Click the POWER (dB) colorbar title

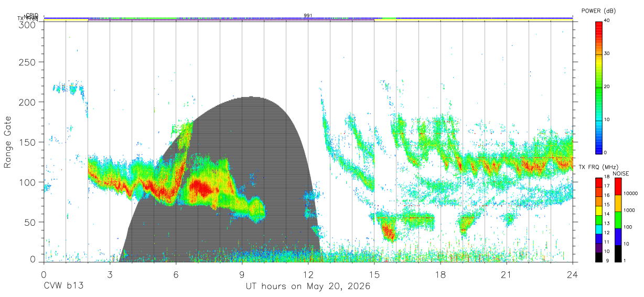click(x=598, y=10)
